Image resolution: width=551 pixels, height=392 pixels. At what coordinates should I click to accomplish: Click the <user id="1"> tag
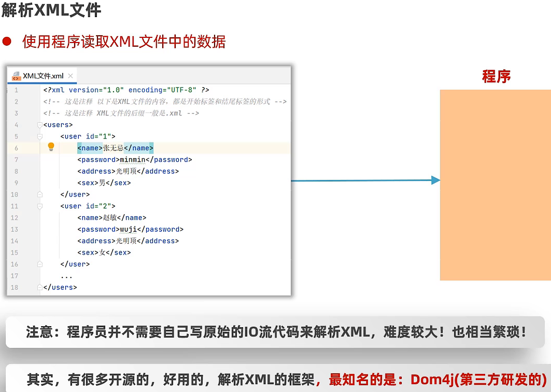(88, 136)
